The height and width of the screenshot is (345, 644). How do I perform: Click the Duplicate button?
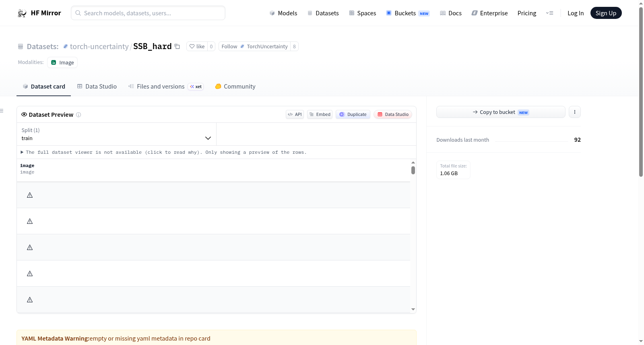[x=353, y=114]
